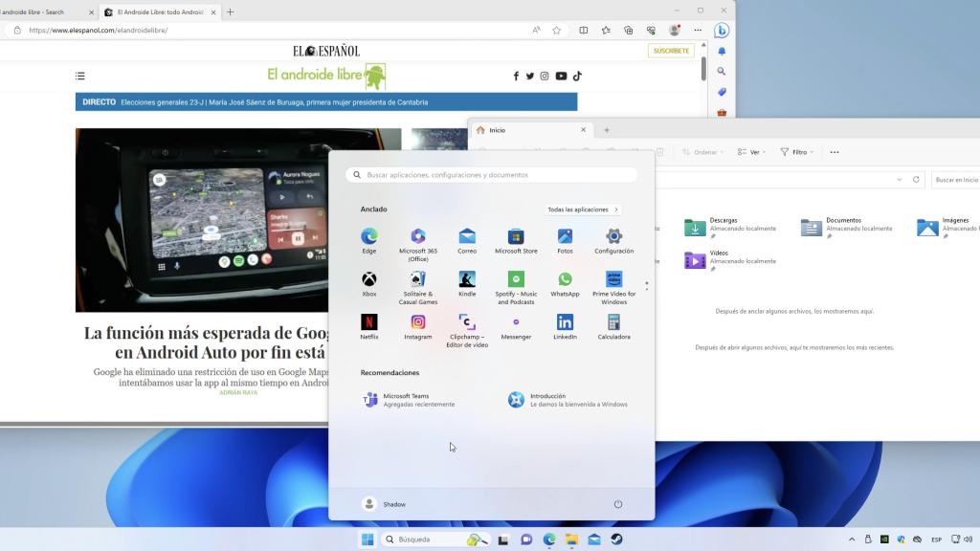Open the YouTube social link

(561, 76)
